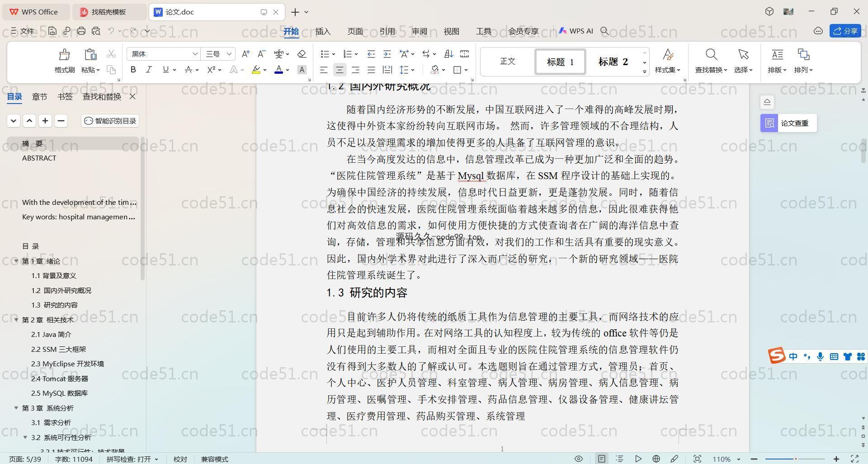The height and width of the screenshot is (464, 868).
Task: Collapse 第2章 相关技术 in outline tree
Action: coord(16,320)
